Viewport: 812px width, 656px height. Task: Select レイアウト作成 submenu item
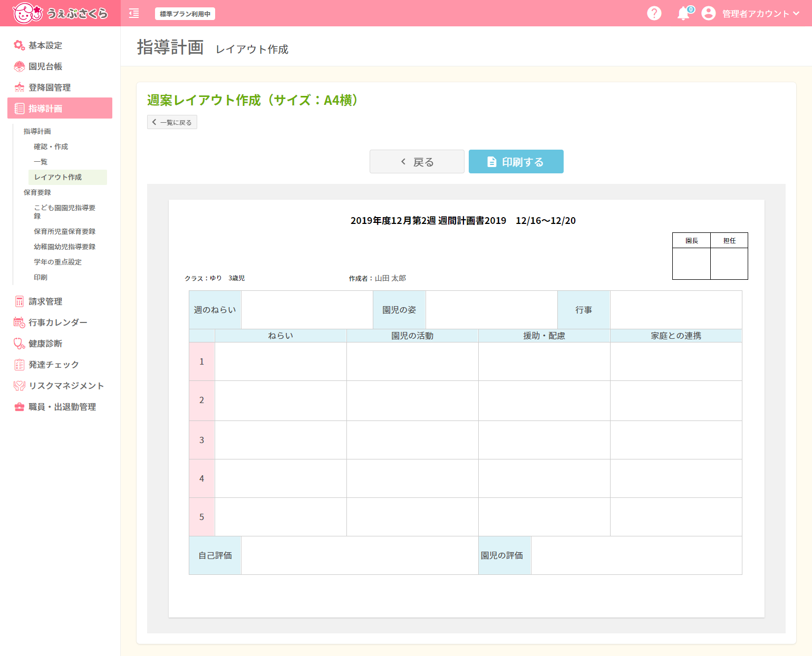pos(67,177)
